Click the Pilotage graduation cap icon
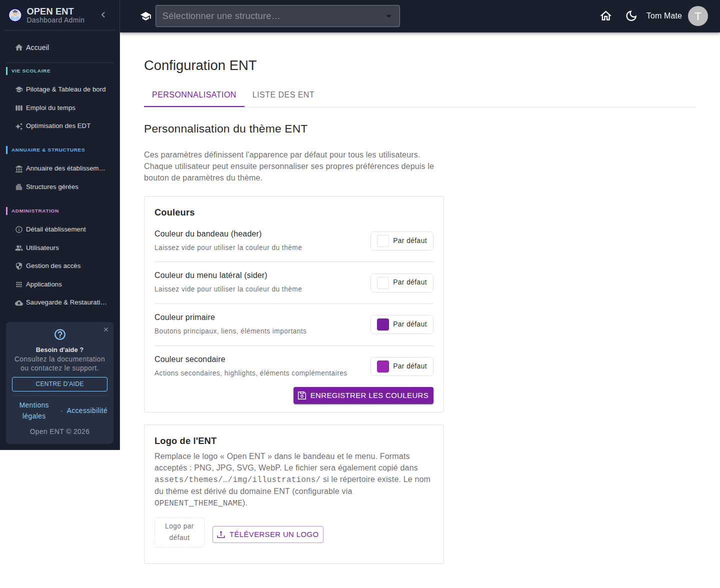This screenshot has width=720, height=588. tap(19, 89)
